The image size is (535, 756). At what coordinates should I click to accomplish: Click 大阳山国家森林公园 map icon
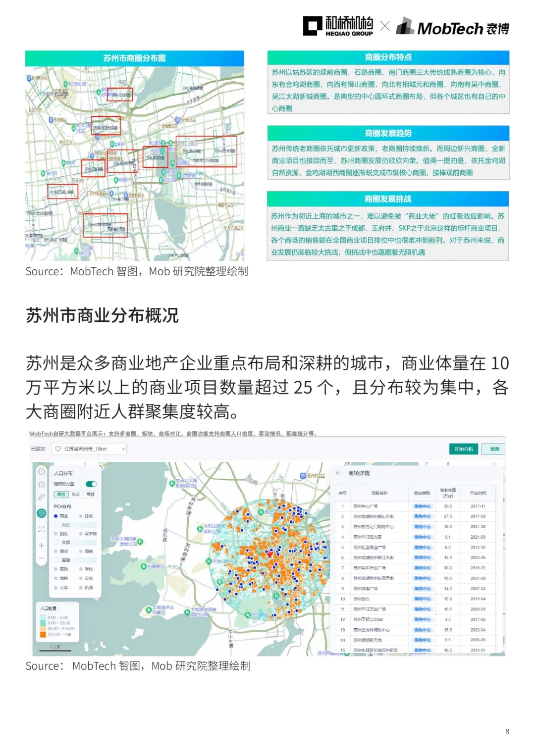tap(201, 529)
